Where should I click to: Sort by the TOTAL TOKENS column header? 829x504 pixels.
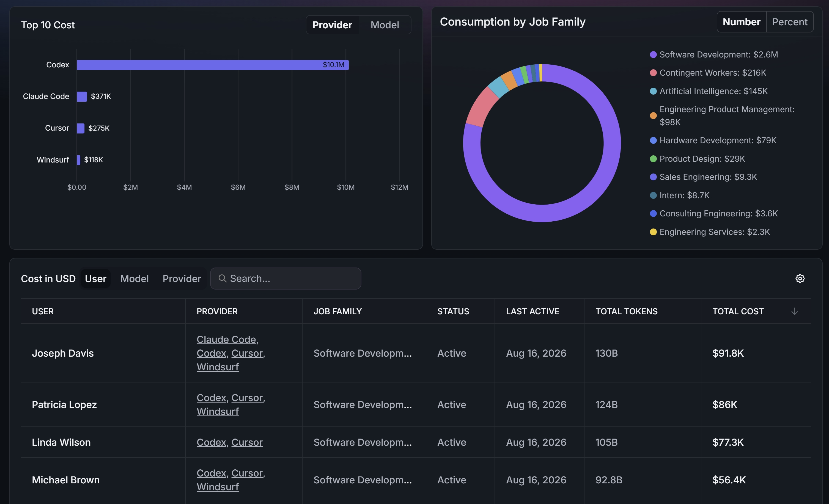[x=626, y=311]
